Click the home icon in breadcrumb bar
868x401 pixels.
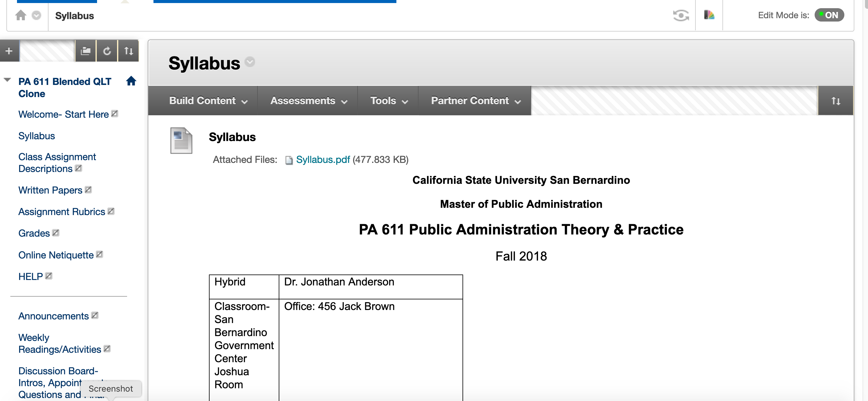tap(21, 15)
